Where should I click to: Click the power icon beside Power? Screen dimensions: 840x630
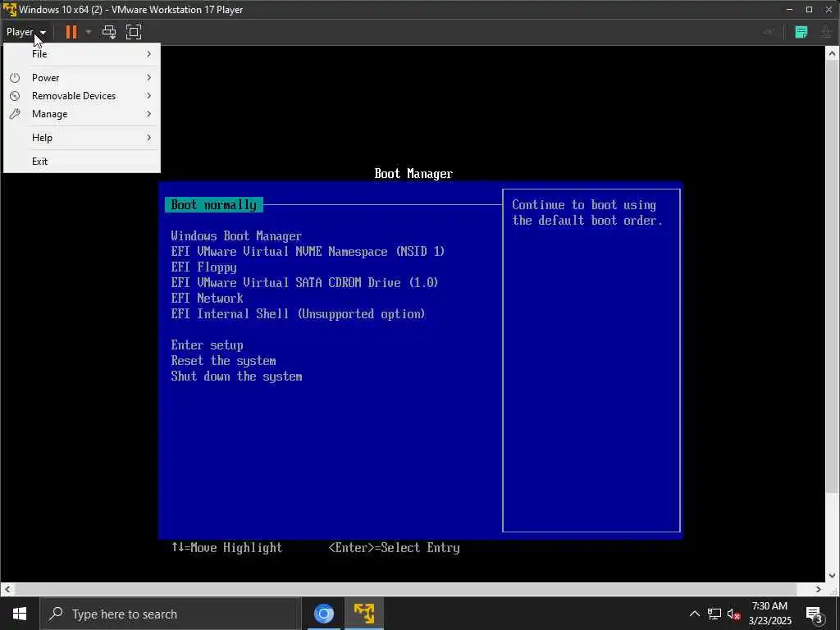(15, 78)
